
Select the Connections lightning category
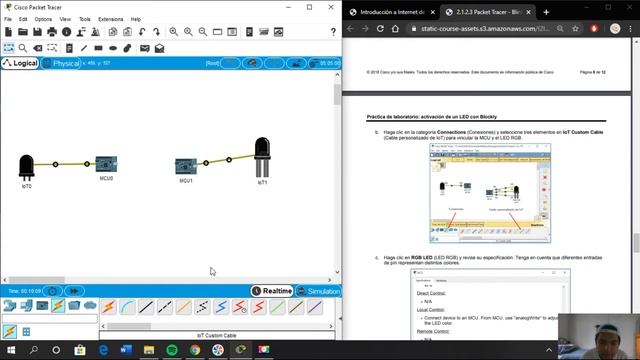tap(58, 305)
